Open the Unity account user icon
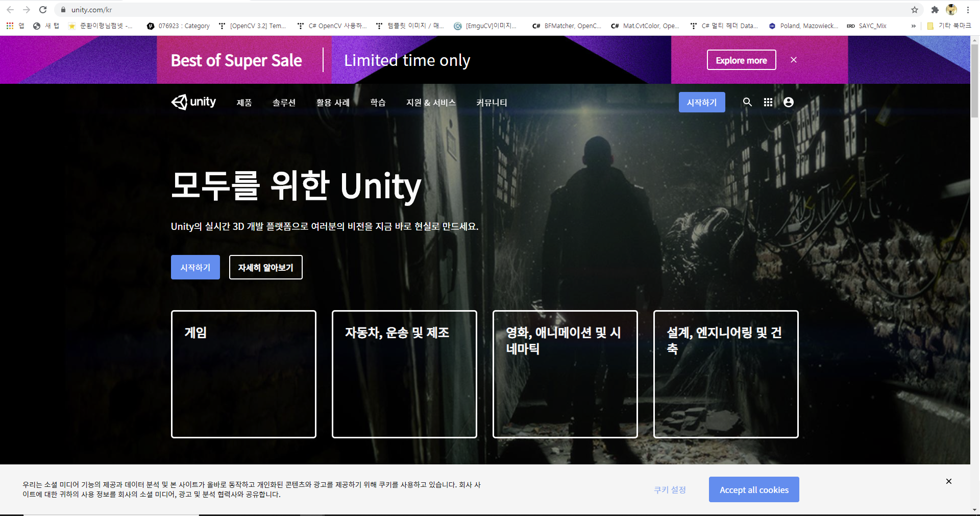The image size is (980, 516). click(x=789, y=102)
